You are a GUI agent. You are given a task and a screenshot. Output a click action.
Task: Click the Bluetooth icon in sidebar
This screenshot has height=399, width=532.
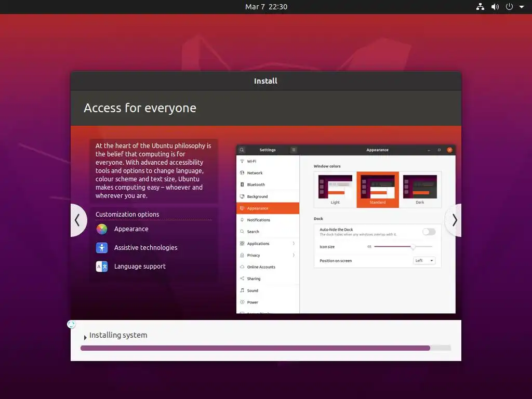(x=242, y=184)
